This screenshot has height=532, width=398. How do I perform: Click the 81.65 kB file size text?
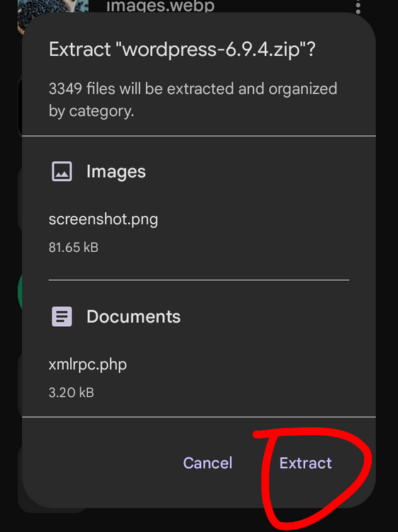(x=74, y=248)
